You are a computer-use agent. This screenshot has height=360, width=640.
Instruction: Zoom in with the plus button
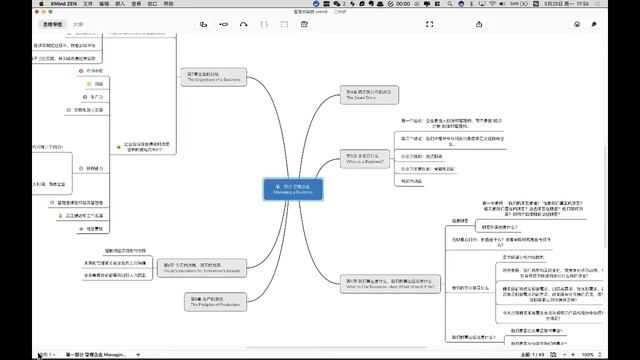point(573,355)
